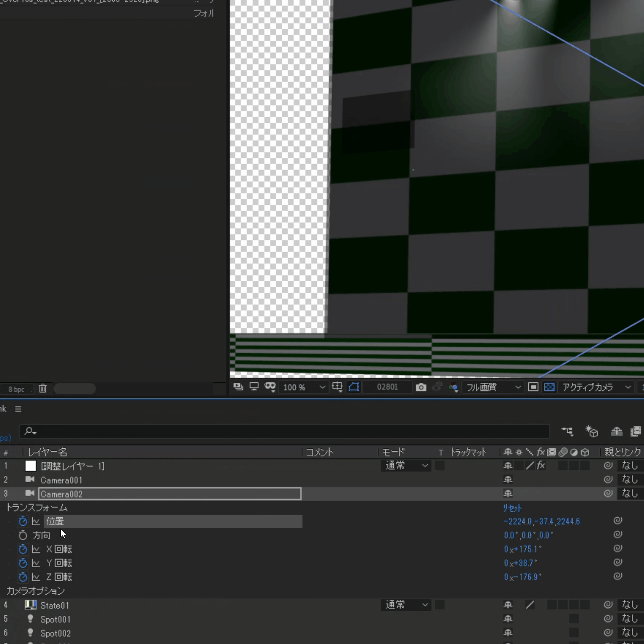This screenshot has height=644, width=644.
Task: Click the expression pick whip for 位置
Action: click(618, 520)
